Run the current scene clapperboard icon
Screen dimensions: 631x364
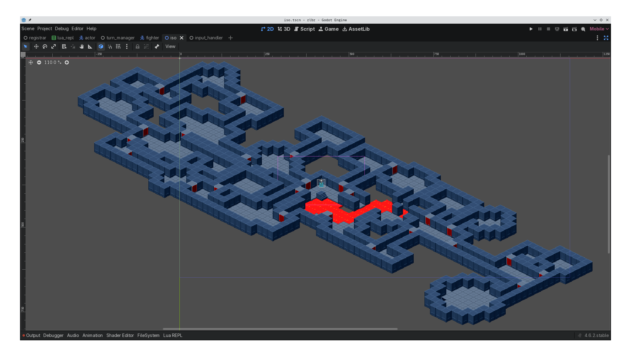(x=565, y=29)
